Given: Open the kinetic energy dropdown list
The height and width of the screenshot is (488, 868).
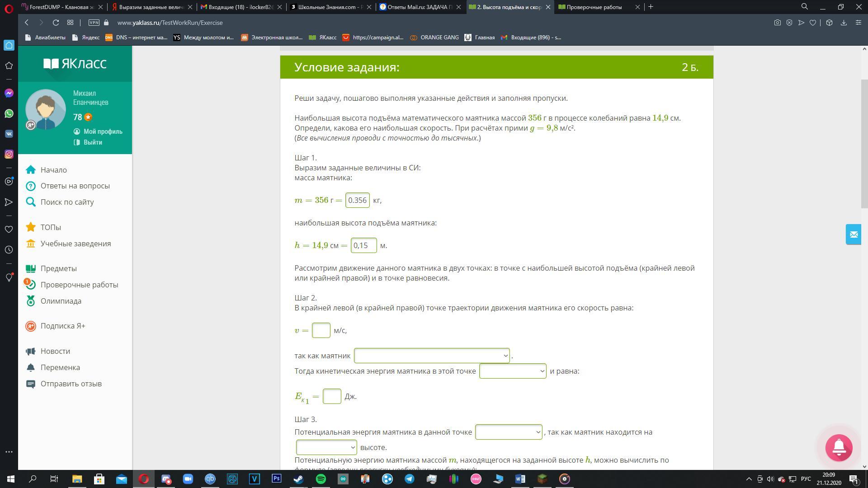Looking at the screenshot, I should (512, 371).
